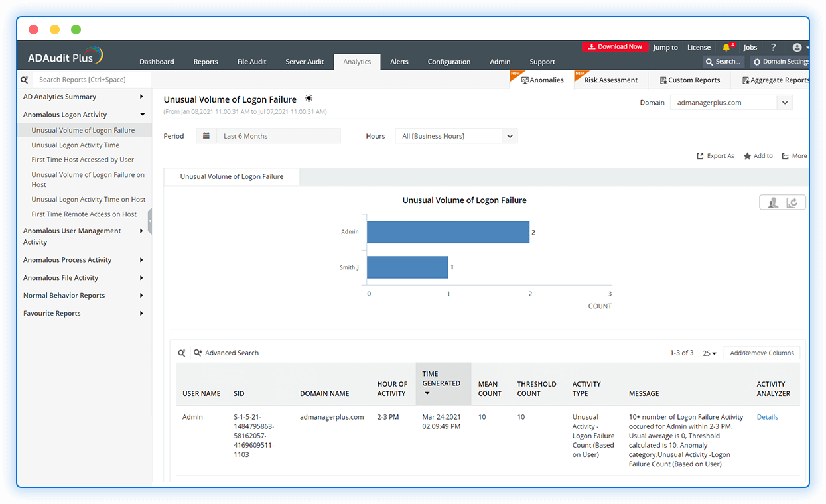Click the Details link in the table row
826x504 pixels.
[767, 416]
